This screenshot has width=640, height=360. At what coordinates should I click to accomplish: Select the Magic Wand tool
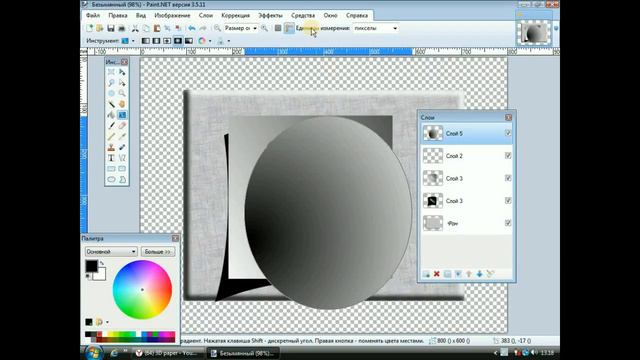click(x=111, y=104)
